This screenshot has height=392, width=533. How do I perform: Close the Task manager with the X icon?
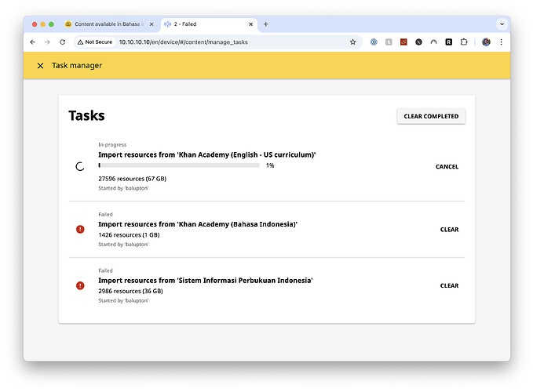[x=40, y=66]
